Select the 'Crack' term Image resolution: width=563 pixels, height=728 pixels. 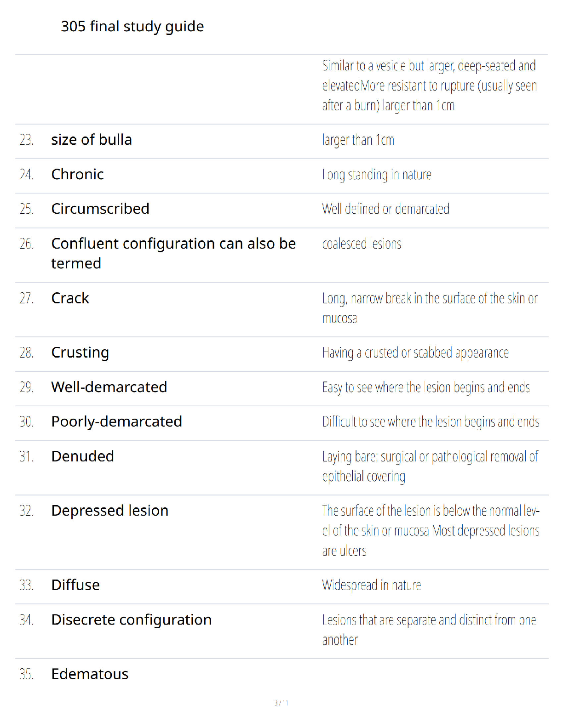tap(70, 298)
